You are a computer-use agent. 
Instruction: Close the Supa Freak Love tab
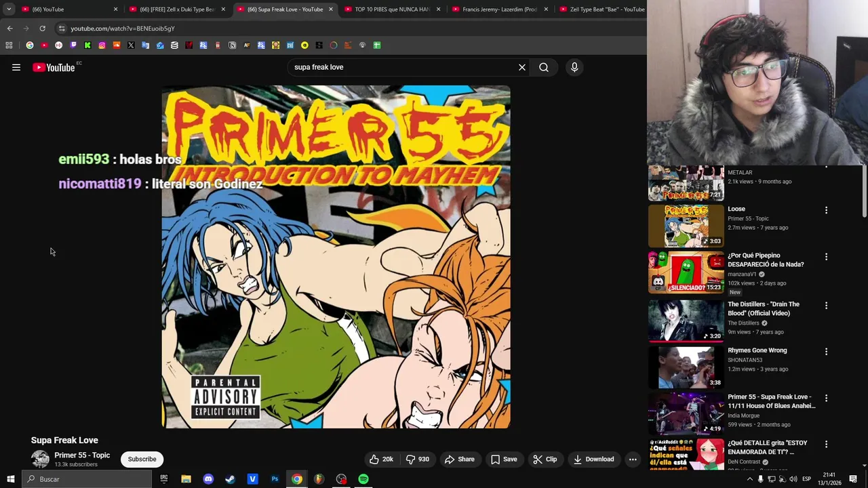(x=331, y=9)
